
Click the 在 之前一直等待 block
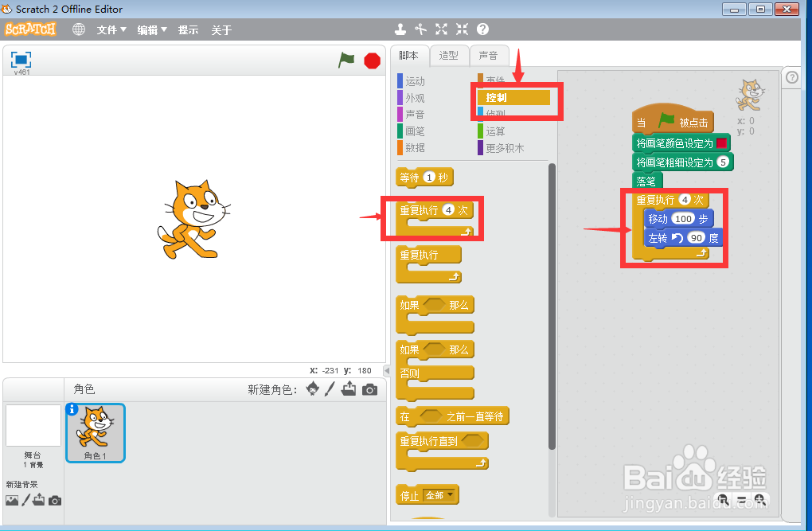[452, 416]
